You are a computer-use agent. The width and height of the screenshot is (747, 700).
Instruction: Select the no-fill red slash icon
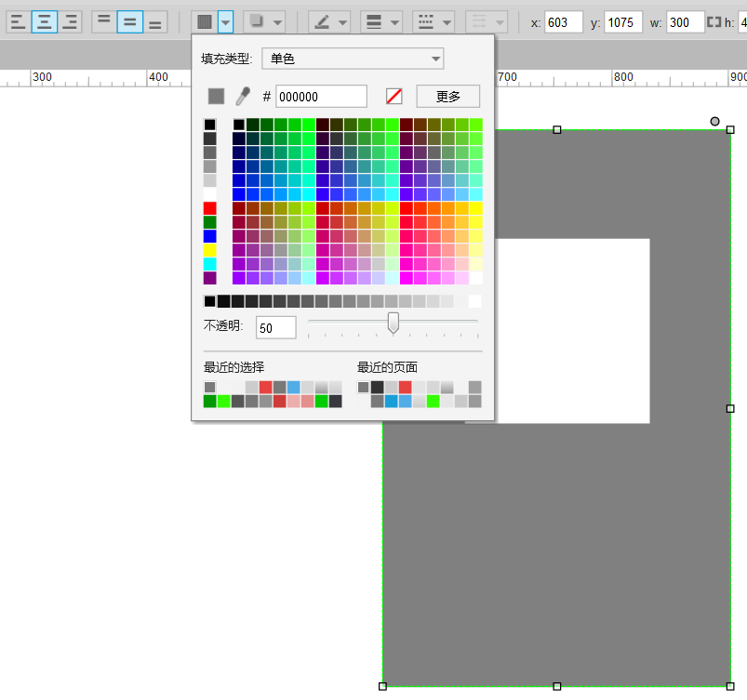click(394, 96)
